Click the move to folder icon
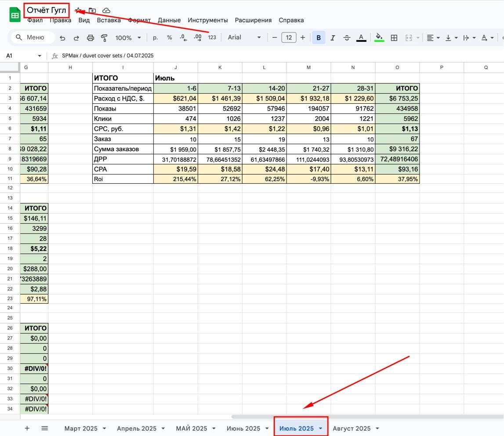Viewport: 504px width, 436px height. point(92,10)
